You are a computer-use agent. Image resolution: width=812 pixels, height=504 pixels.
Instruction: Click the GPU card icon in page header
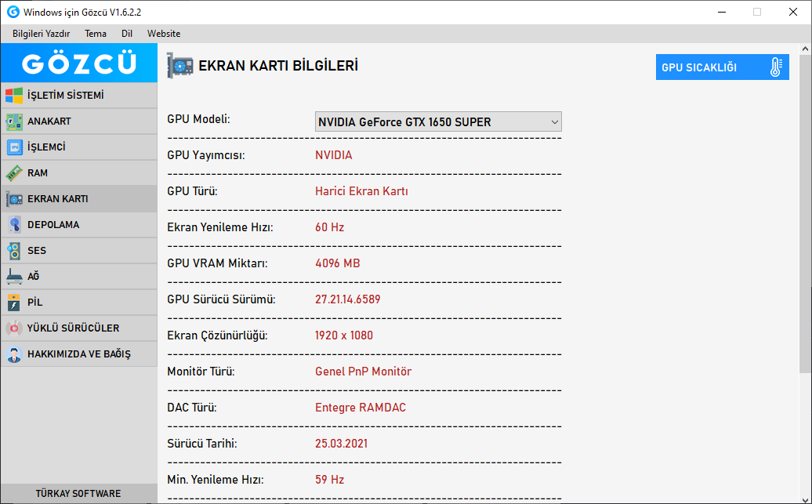tap(179, 66)
